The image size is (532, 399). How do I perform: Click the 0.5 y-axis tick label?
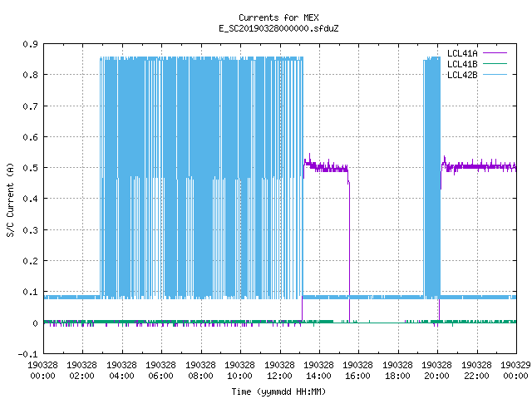30,168
